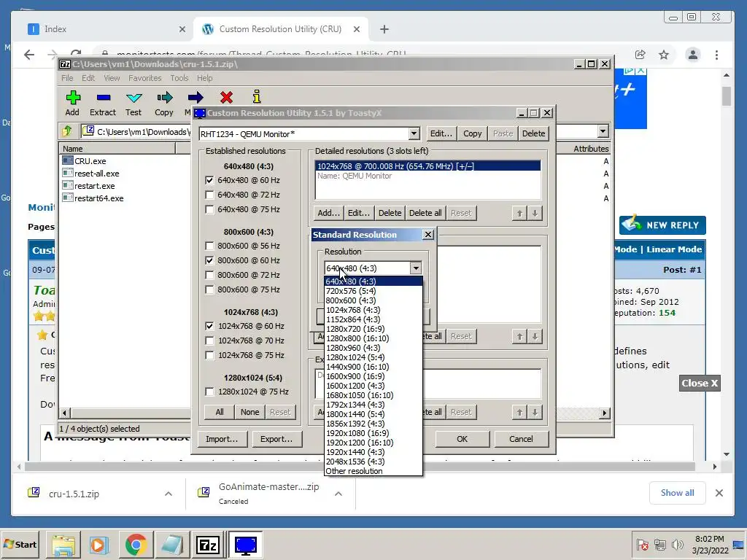The image size is (747, 560).
Task: Toggle 1024x768 @ 75 Hz checkbox
Action: click(x=209, y=355)
